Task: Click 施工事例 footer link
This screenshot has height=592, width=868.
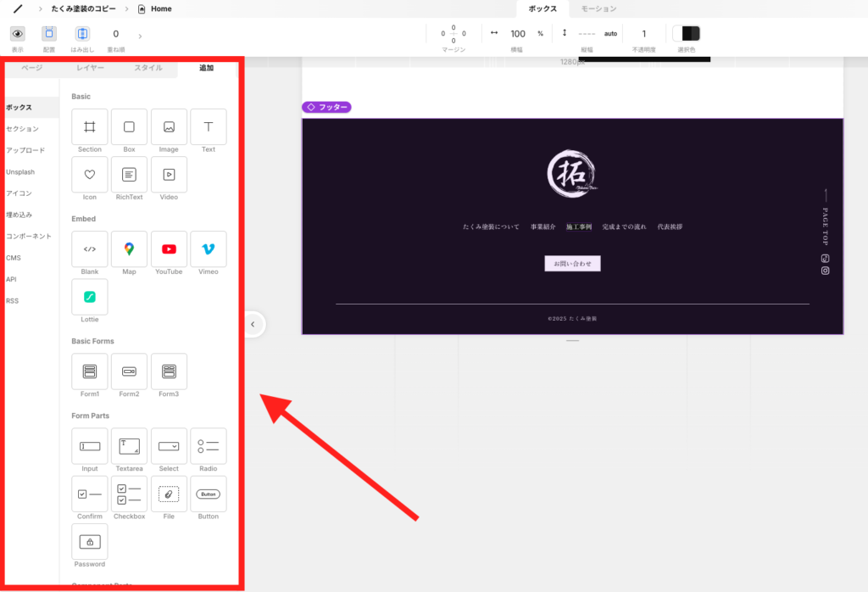Action: pos(579,227)
